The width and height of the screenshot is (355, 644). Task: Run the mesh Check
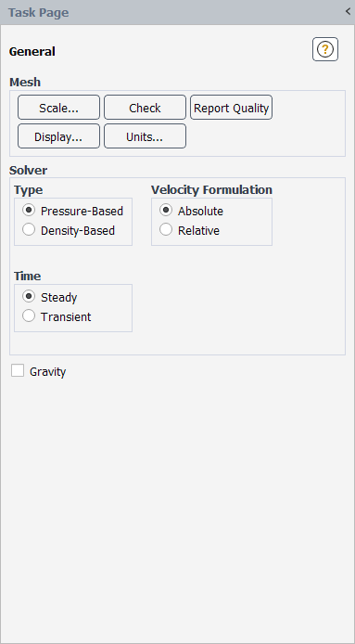pos(145,108)
